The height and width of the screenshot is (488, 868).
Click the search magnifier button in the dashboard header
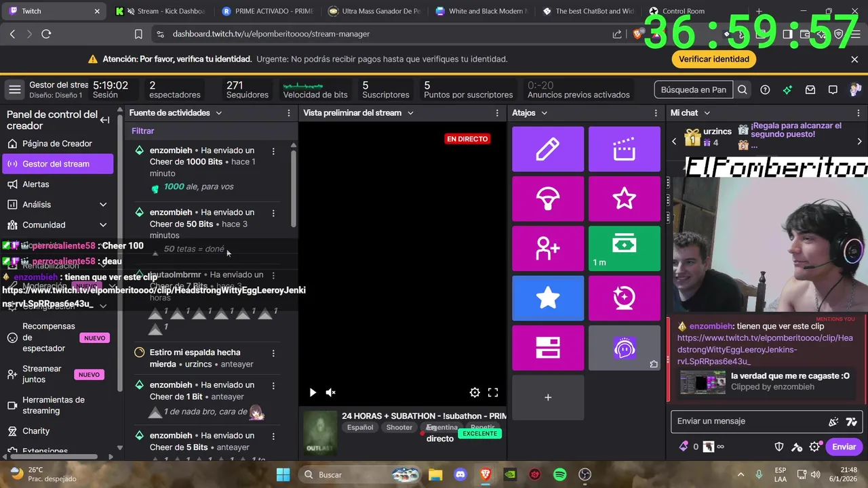pos(743,89)
